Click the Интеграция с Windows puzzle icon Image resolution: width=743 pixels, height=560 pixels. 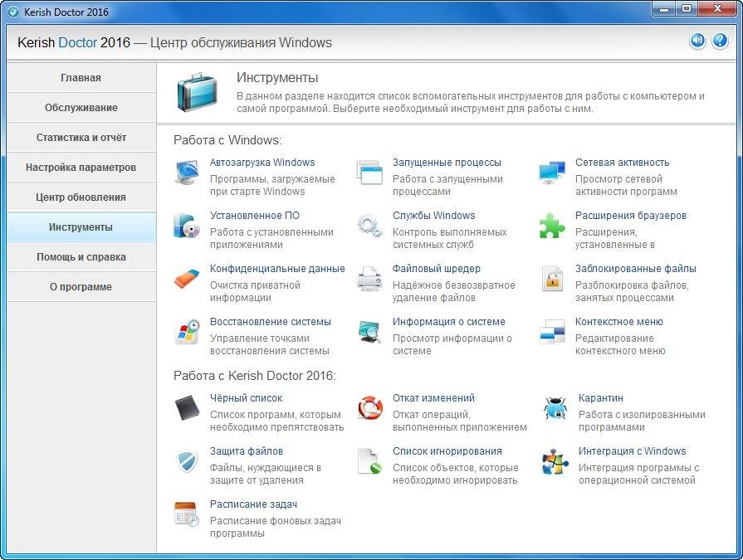pyautogui.click(x=555, y=461)
